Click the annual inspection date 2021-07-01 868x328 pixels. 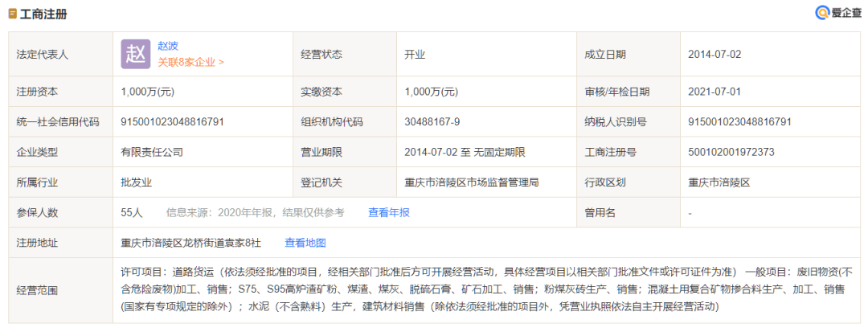click(x=715, y=92)
